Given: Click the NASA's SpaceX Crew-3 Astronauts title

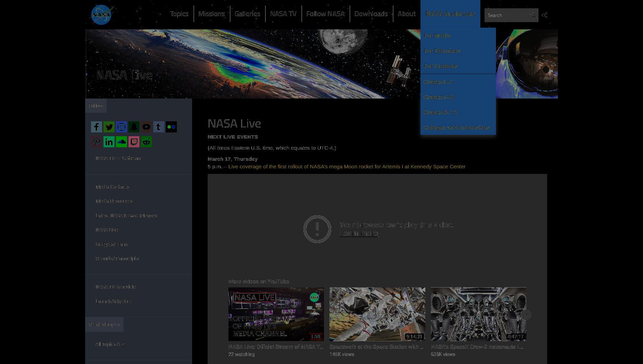Looking at the screenshot, I should pos(477,347).
